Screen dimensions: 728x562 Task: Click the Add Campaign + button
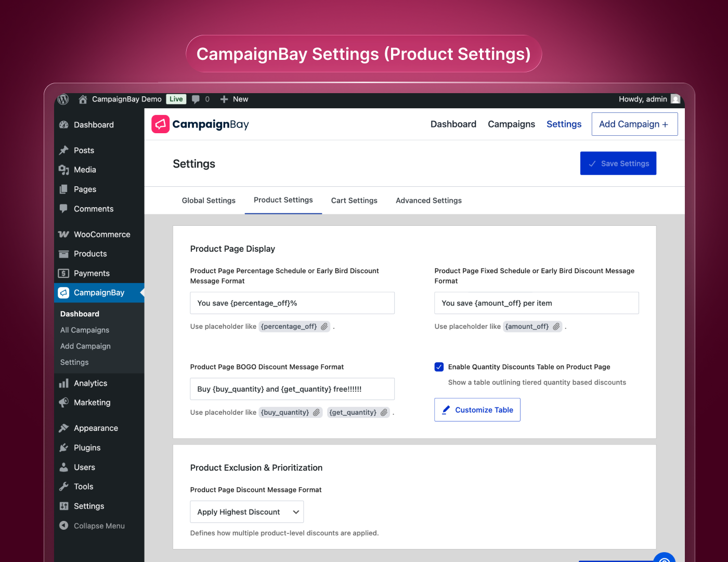coord(634,124)
